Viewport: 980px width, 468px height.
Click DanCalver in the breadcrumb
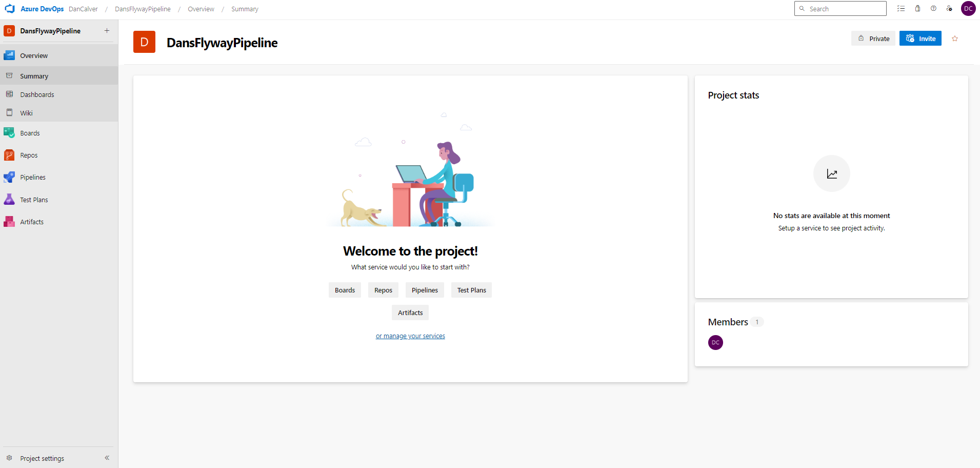(83, 9)
